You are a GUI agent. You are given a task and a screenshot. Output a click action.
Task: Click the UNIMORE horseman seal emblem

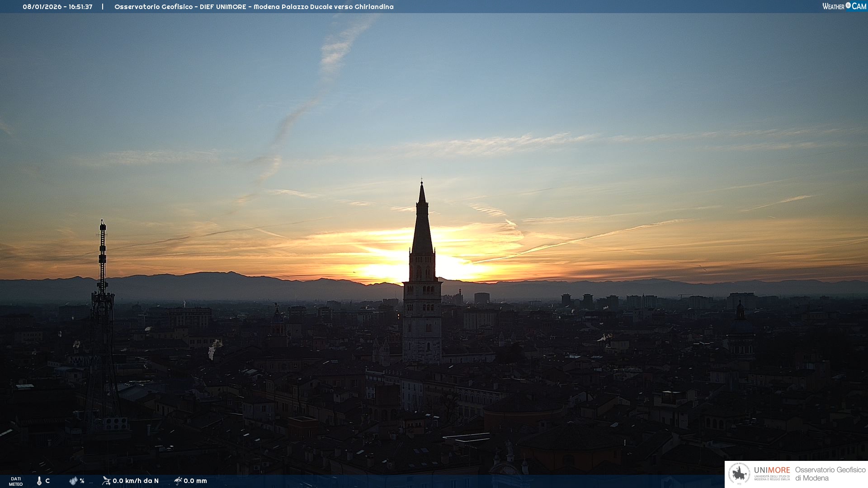(x=739, y=474)
